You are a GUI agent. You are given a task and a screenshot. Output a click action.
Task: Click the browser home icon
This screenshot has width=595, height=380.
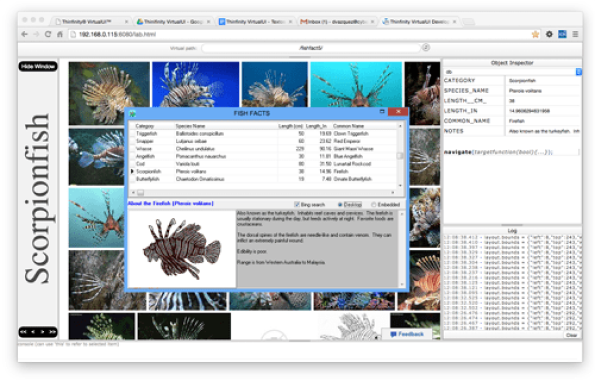pos(60,34)
